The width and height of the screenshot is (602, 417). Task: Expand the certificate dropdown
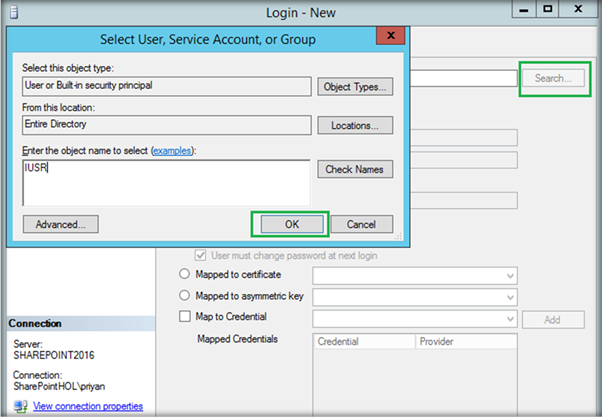(x=510, y=276)
